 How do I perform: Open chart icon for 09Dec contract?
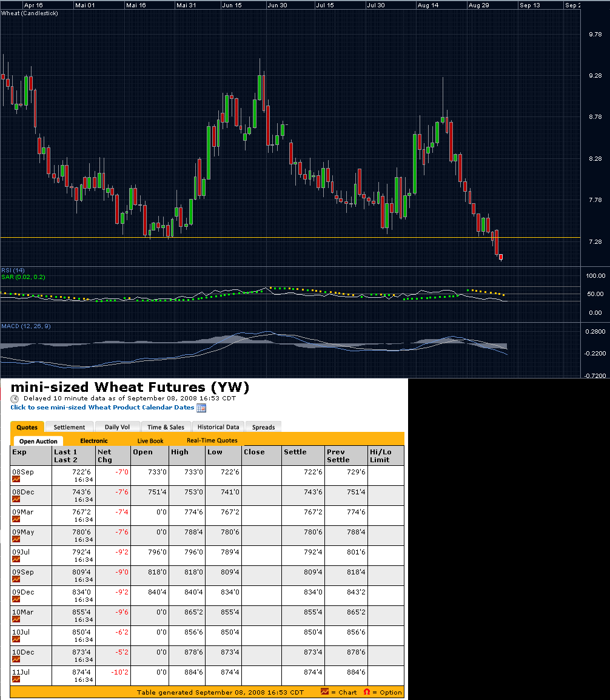16,599
